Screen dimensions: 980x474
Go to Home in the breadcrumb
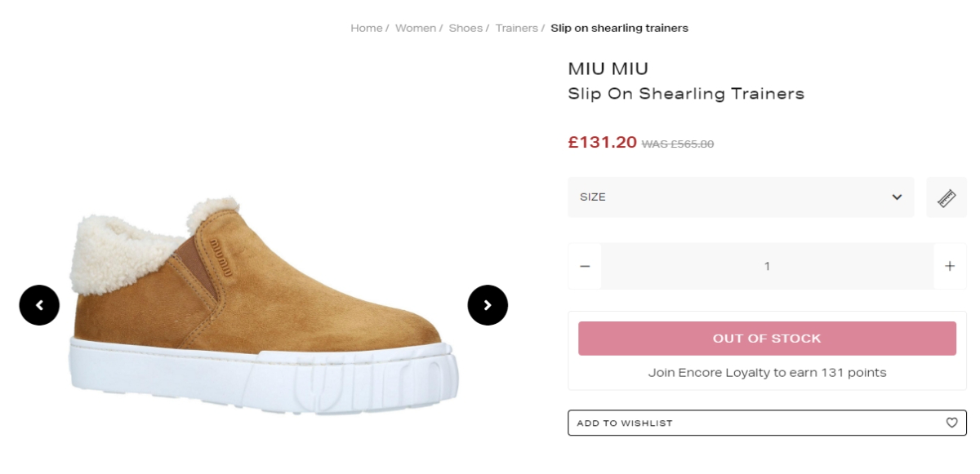point(366,29)
